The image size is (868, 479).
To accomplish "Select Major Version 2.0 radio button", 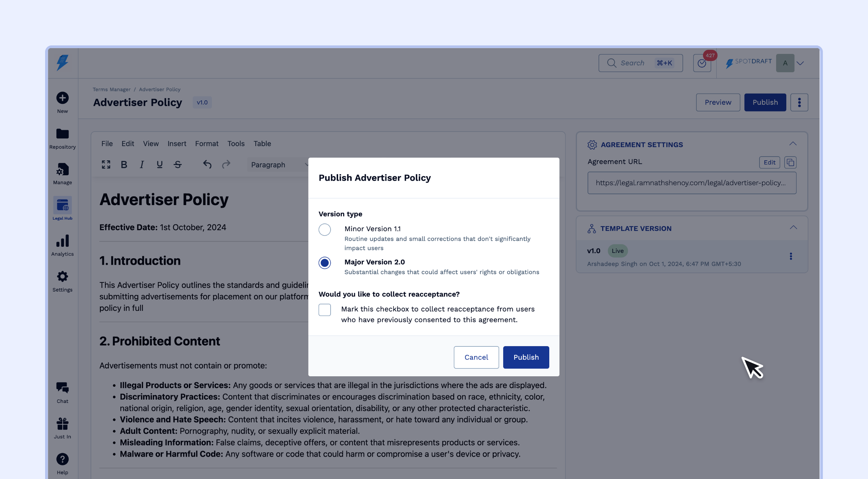I will click(324, 263).
